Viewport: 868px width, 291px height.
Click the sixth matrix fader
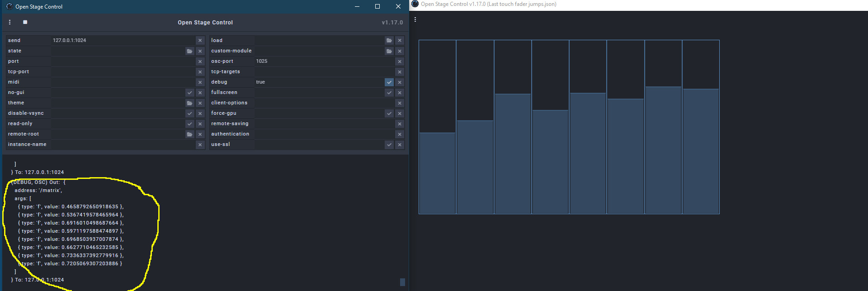click(x=626, y=127)
